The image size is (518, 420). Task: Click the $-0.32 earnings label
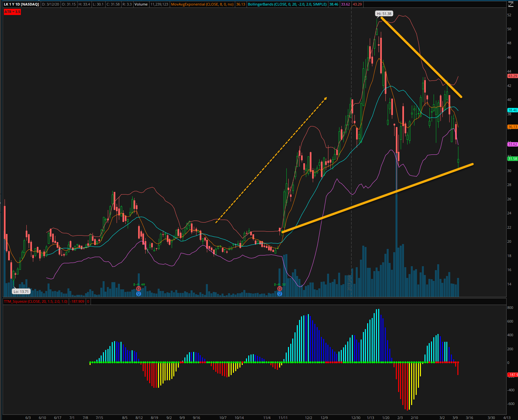tap(280, 284)
